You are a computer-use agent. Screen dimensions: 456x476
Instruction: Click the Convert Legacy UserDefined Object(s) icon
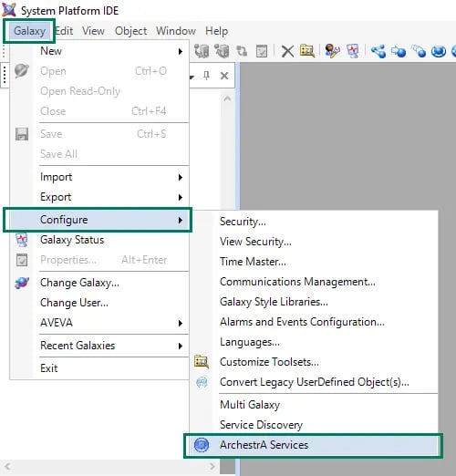click(202, 382)
